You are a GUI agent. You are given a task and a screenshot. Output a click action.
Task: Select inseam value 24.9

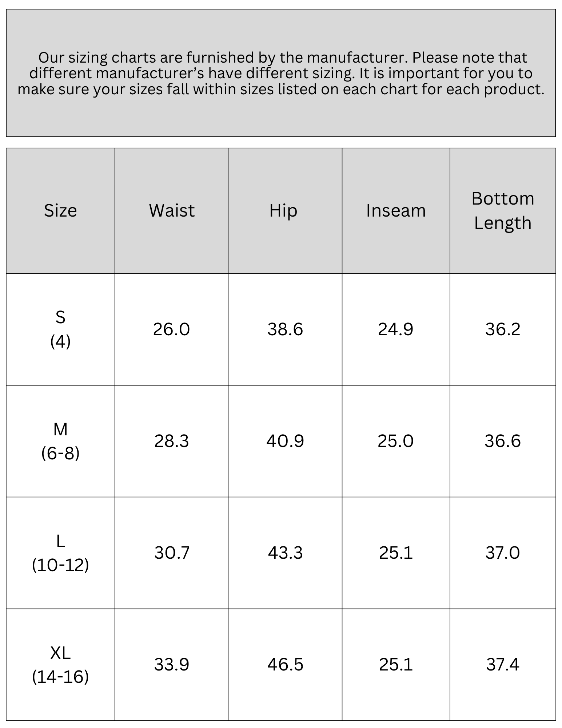[396, 329]
